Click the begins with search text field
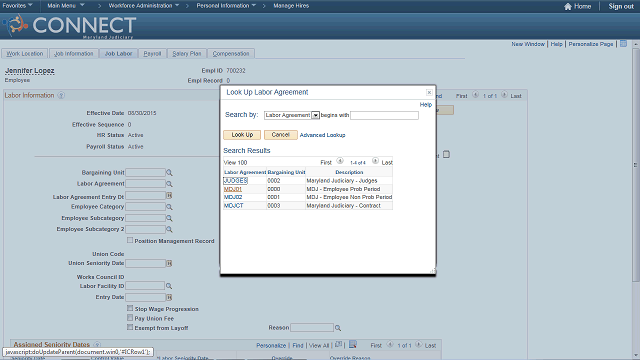The width and height of the screenshot is (640, 360). [x=384, y=116]
